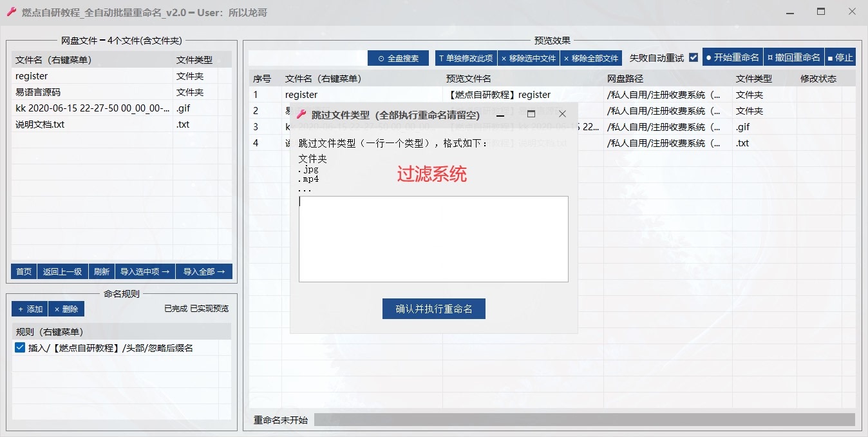The image size is (868, 437).
Task: Click 已完成 已实现预览 status text
Action: pyautogui.click(x=196, y=309)
